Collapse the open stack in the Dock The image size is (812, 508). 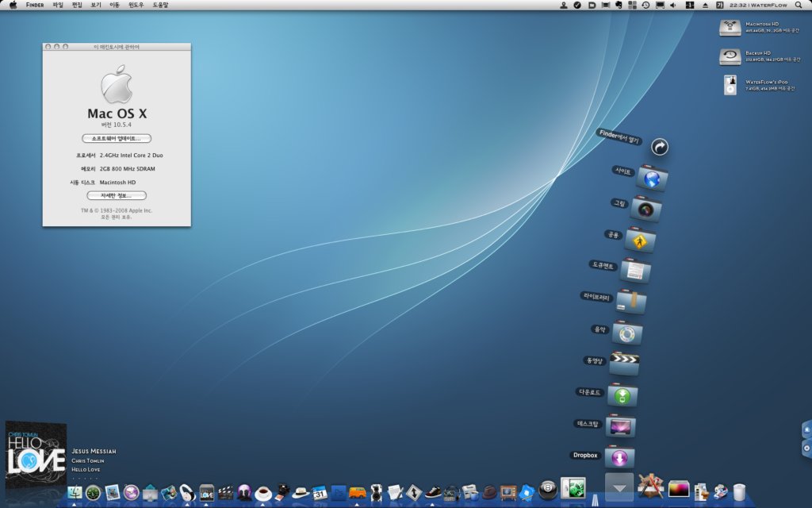click(x=619, y=488)
